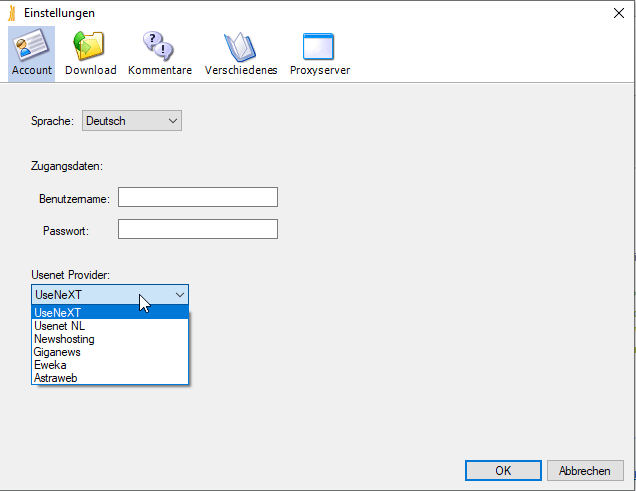Cancel with the Abbrechen button

[x=585, y=470]
